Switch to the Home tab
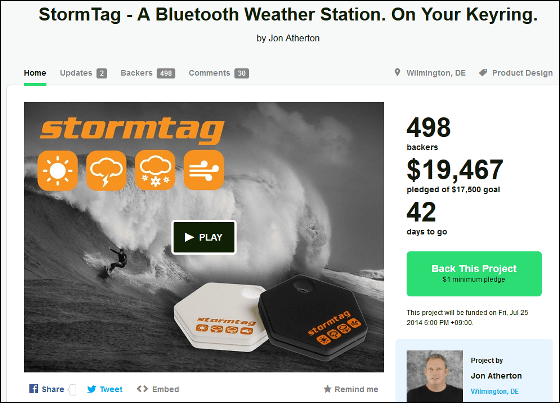This screenshot has width=560, height=403. 35,73
